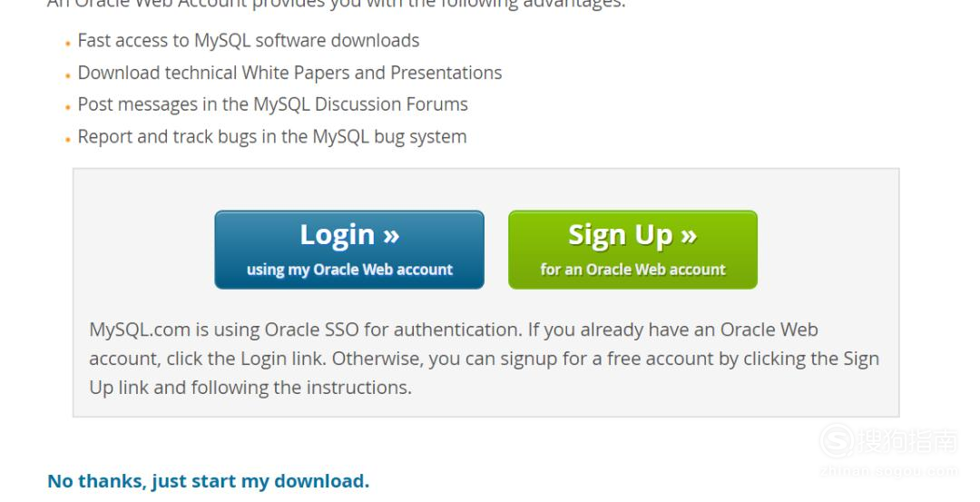Click 'No thanks, just start my download.'
980x502 pixels.
click(x=208, y=481)
